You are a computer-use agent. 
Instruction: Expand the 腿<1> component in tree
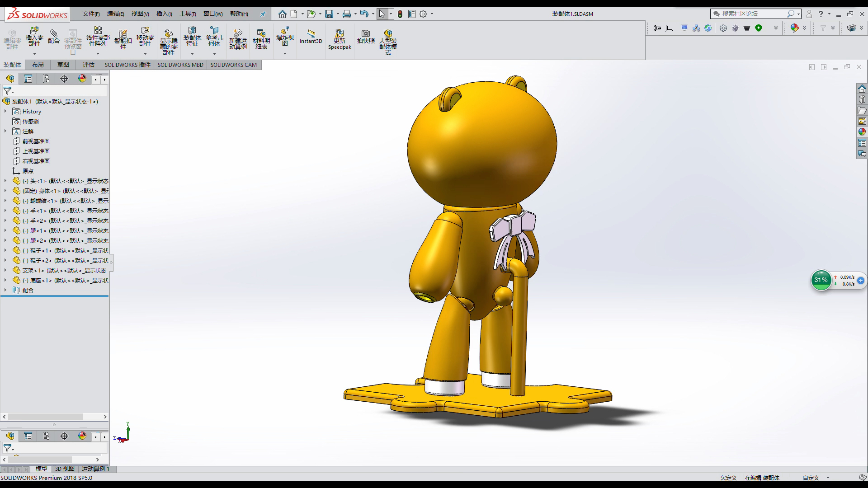(5, 230)
